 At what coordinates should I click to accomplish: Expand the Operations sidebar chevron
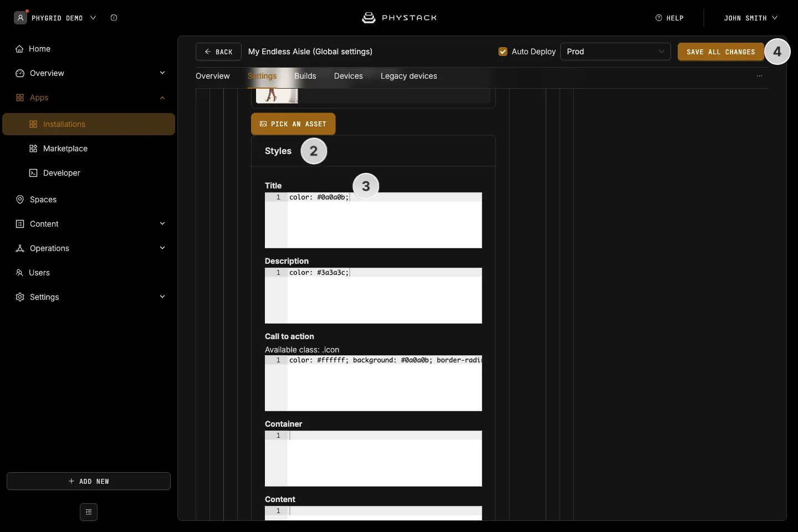162,248
